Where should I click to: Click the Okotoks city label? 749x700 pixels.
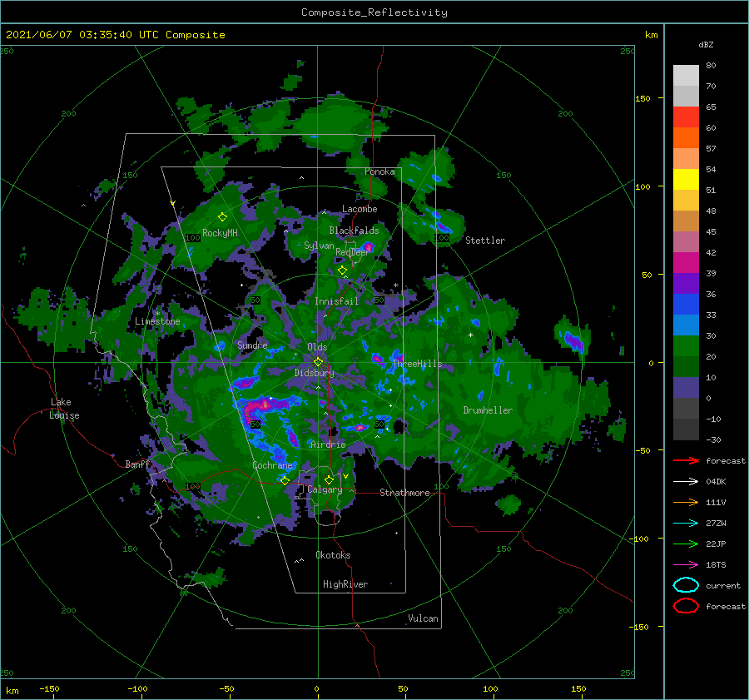tap(333, 554)
